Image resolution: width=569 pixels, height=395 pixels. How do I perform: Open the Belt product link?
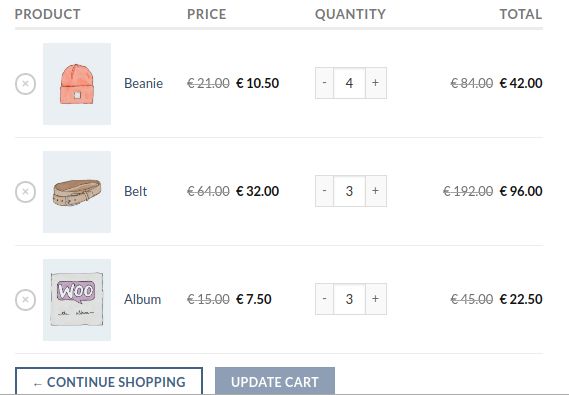pyautogui.click(x=135, y=191)
